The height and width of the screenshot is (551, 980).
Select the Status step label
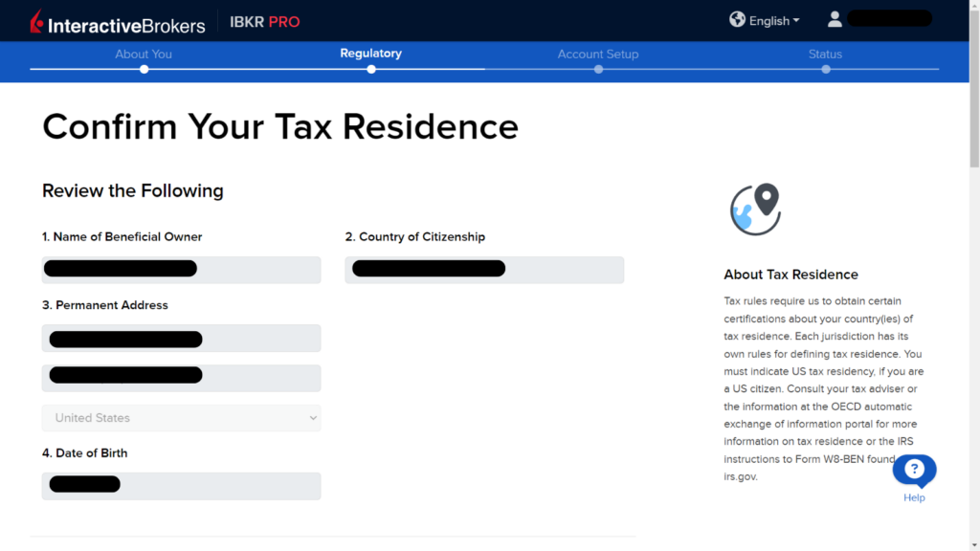(825, 54)
